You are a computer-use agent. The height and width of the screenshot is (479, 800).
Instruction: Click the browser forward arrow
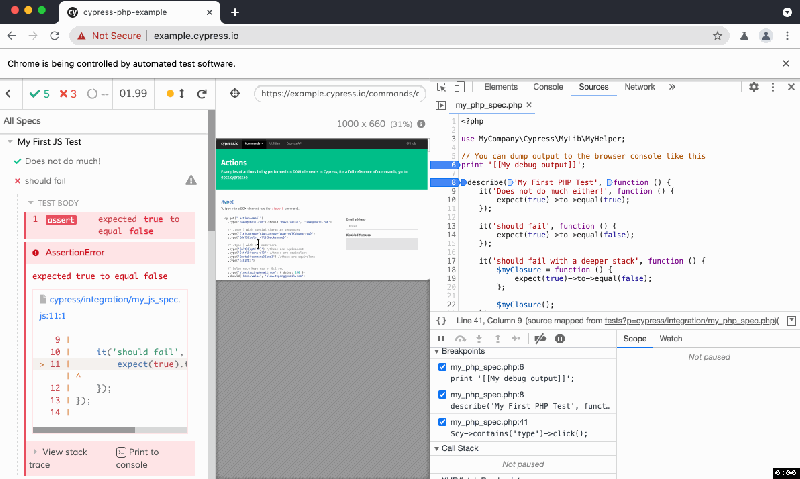click(x=33, y=36)
